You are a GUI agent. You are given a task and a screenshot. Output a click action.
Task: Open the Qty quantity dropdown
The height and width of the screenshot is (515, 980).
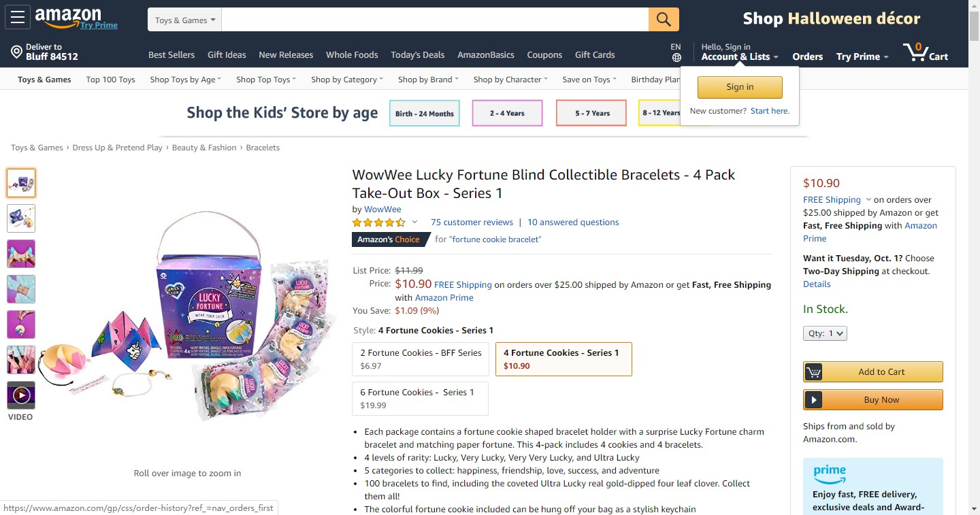pyautogui.click(x=824, y=333)
